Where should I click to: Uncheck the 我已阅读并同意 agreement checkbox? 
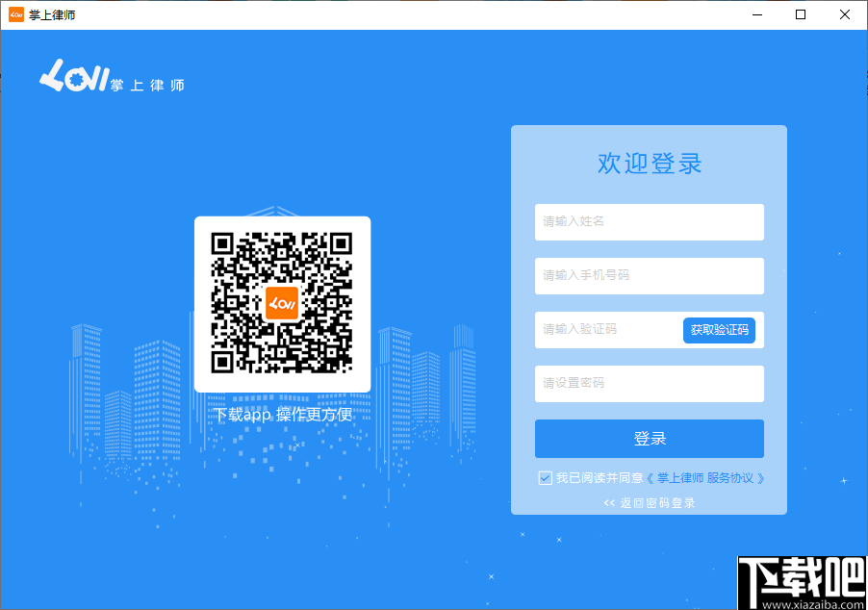[x=545, y=477]
